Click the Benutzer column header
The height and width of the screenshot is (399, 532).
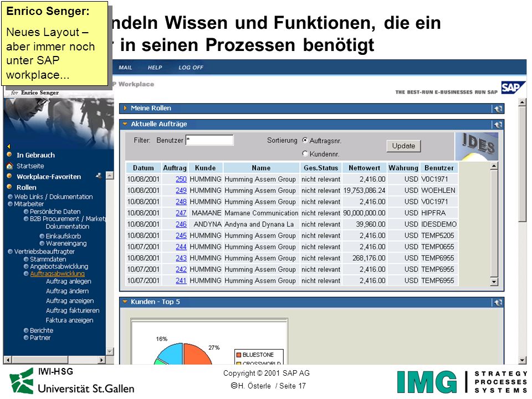click(439, 168)
